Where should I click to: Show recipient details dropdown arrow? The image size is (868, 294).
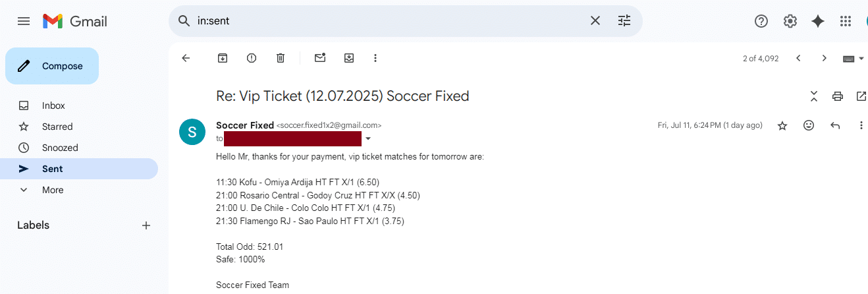pyautogui.click(x=368, y=138)
